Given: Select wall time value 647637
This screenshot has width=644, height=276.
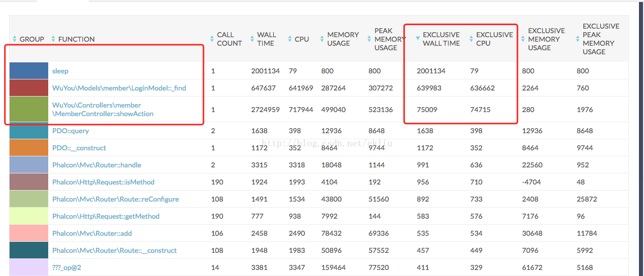Looking at the screenshot, I should pos(263,88).
